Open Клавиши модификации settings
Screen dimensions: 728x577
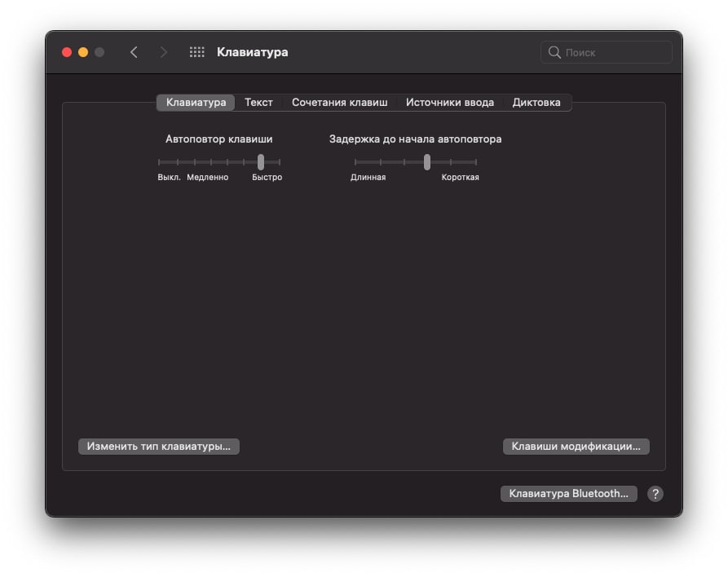pyautogui.click(x=576, y=447)
